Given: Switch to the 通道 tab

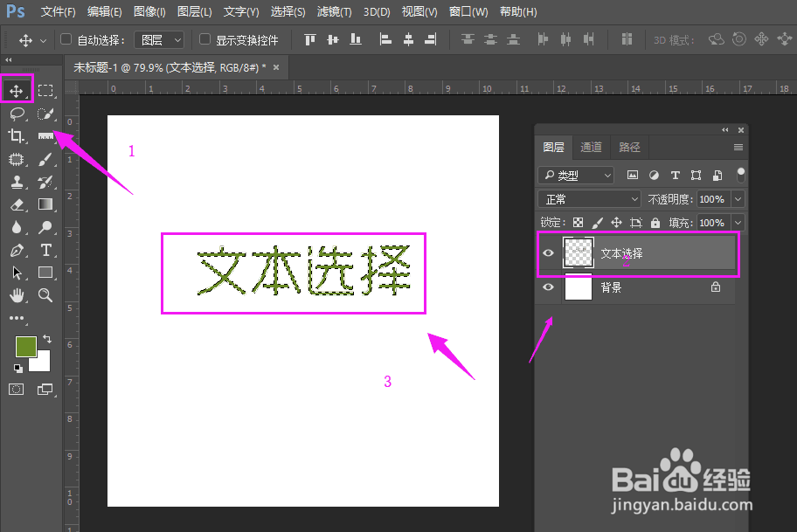Looking at the screenshot, I should 591,147.
